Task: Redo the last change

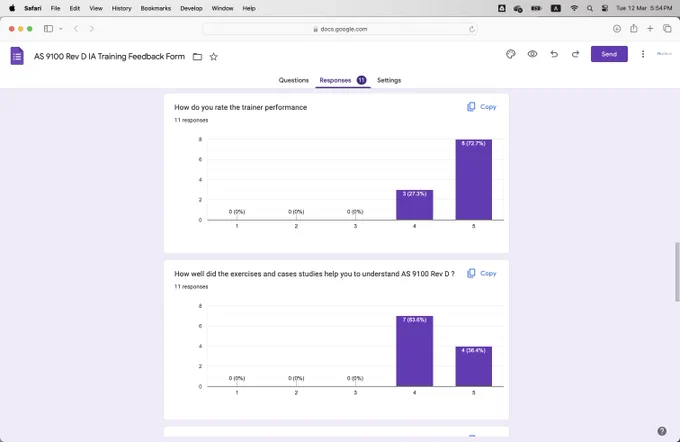Action: click(575, 54)
